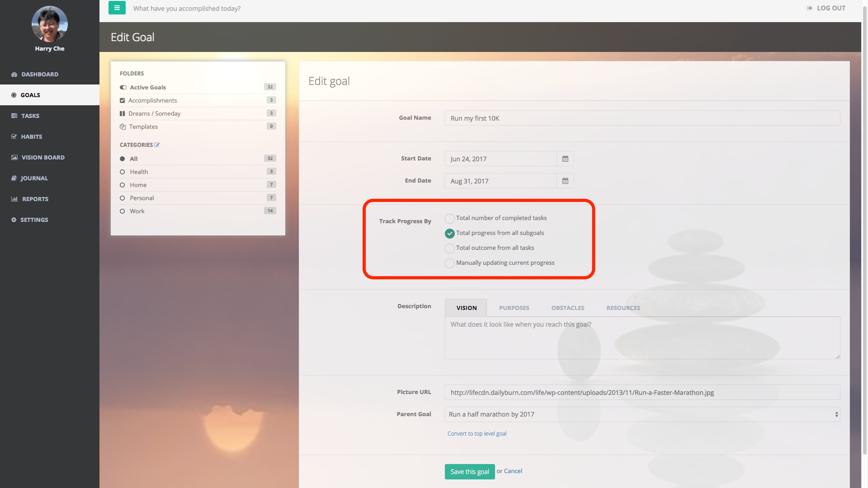Image resolution: width=868 pixels, height=488 pixels.
Task: Click the Log Out icon
Action: pyautogui.click(x=809, y=8)
